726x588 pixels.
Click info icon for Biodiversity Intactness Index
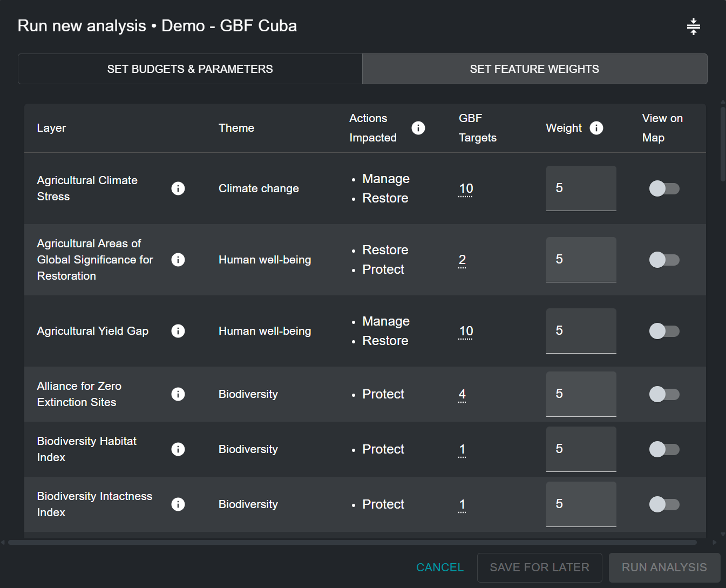pos(178,504)
